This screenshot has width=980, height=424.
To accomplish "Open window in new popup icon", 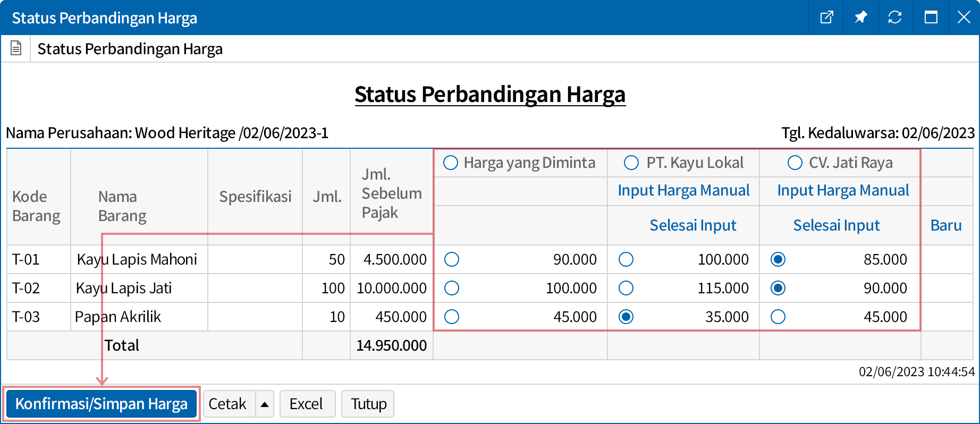I will [826, 18].
